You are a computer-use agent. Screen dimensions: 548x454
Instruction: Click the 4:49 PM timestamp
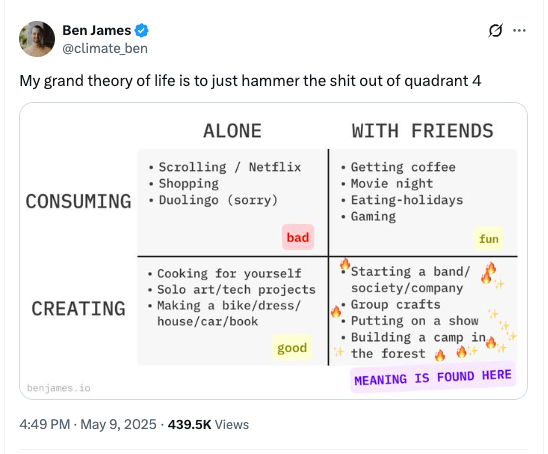45,424
